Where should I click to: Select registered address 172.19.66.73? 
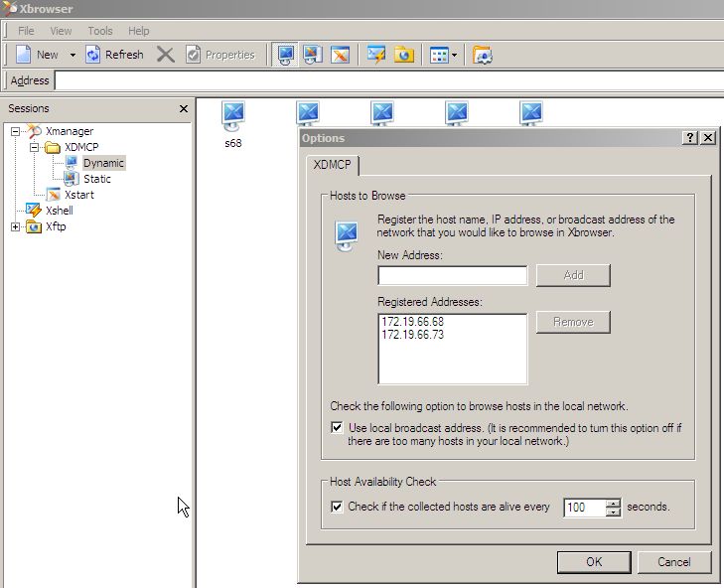coord(413,335)
